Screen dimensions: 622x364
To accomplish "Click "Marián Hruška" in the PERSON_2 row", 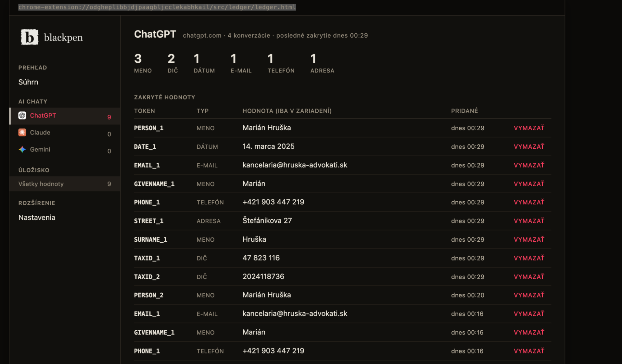I will click(x=267, y=295).
